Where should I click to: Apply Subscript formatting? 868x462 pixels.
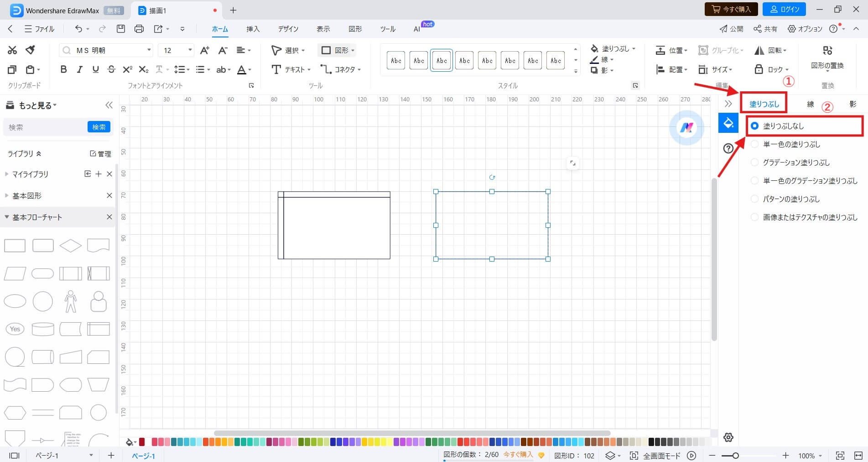click(144, 69)
